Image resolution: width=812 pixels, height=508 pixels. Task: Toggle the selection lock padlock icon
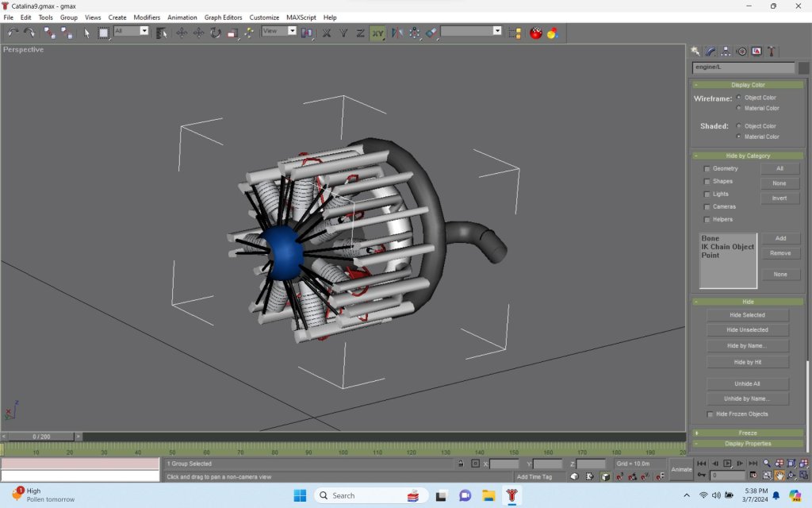point(460,464)
